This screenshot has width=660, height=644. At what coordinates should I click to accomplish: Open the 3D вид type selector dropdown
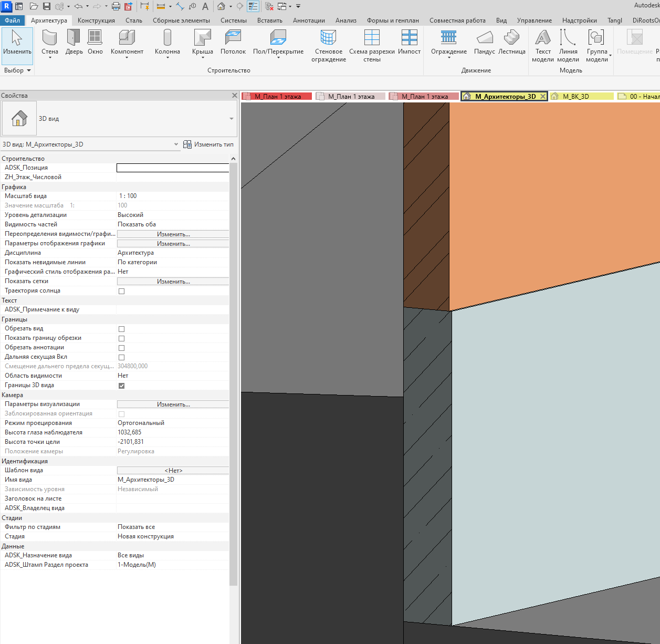point(232,119)
